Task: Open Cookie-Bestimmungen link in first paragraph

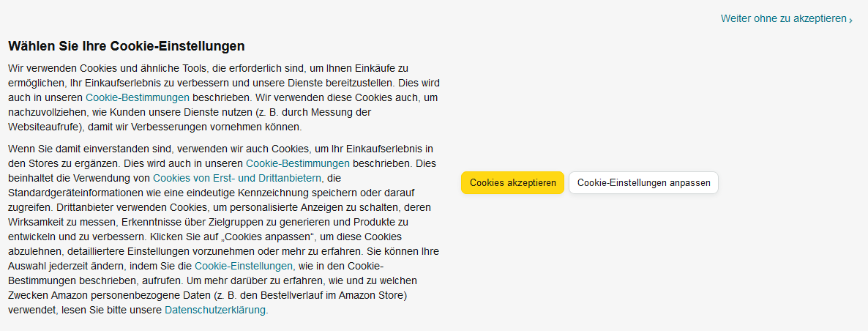Action: tap(138, 97)
